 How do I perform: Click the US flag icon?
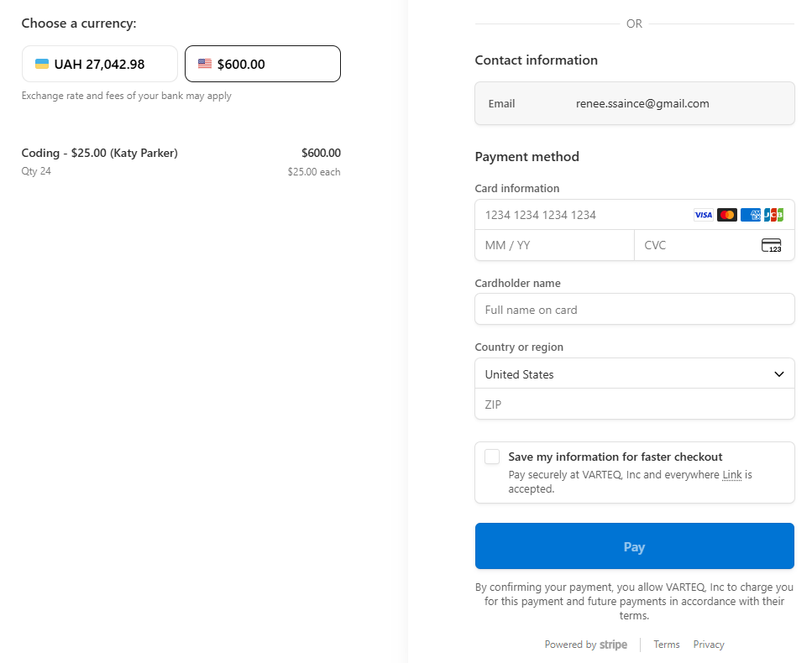[205, 64]
